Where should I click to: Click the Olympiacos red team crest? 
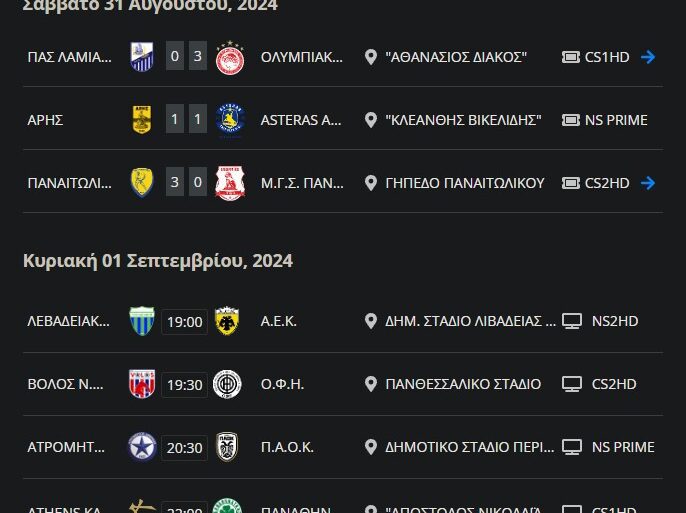point(230,57)
